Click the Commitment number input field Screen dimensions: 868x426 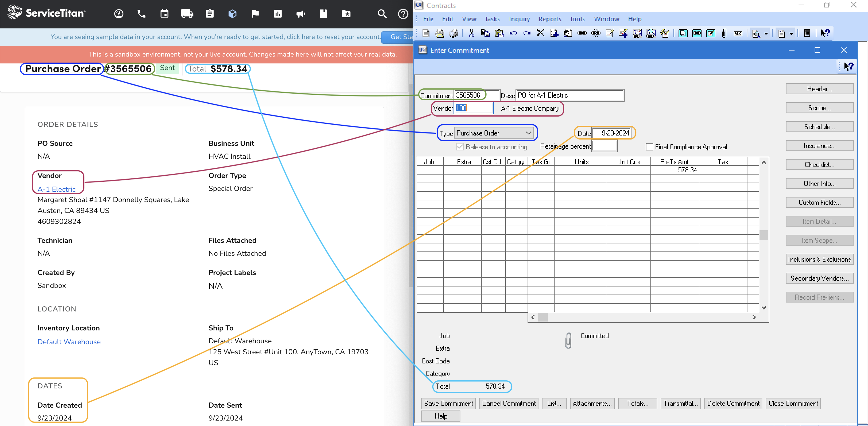pyautogui.click(x=477, y=95)
